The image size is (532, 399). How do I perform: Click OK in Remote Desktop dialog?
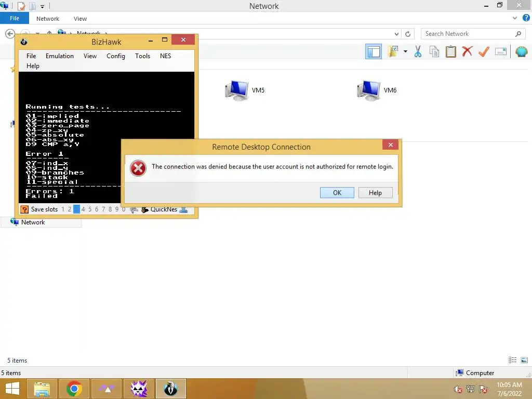point(337,193)
